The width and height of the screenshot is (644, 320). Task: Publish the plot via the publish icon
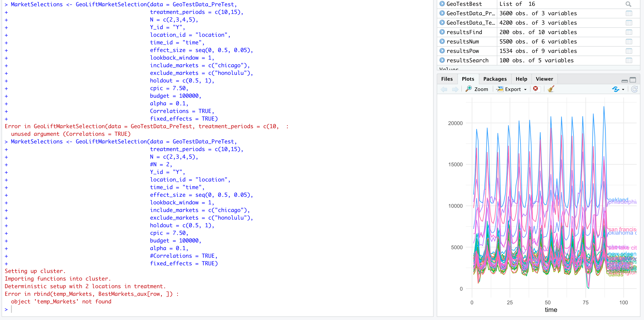(616, 89)
